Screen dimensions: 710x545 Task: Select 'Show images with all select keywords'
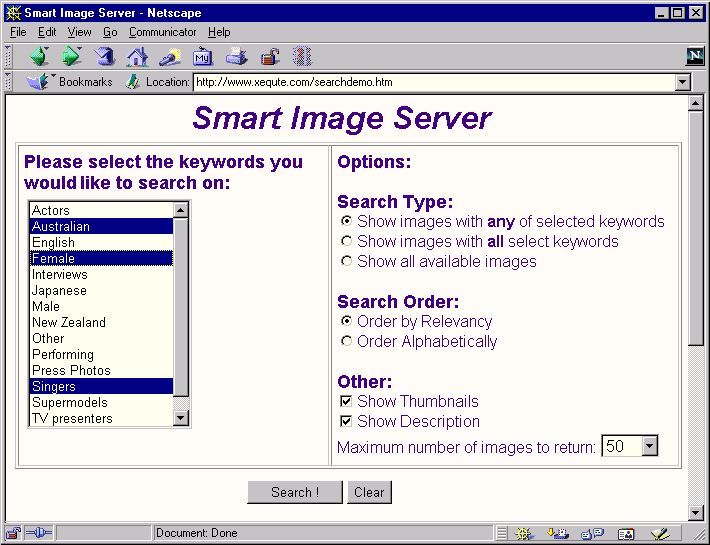346,241
